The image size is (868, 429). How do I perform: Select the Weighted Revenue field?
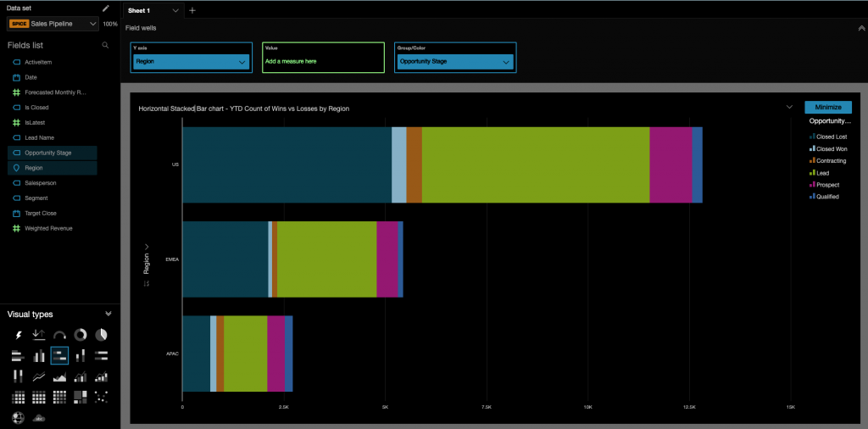(48, 228)
